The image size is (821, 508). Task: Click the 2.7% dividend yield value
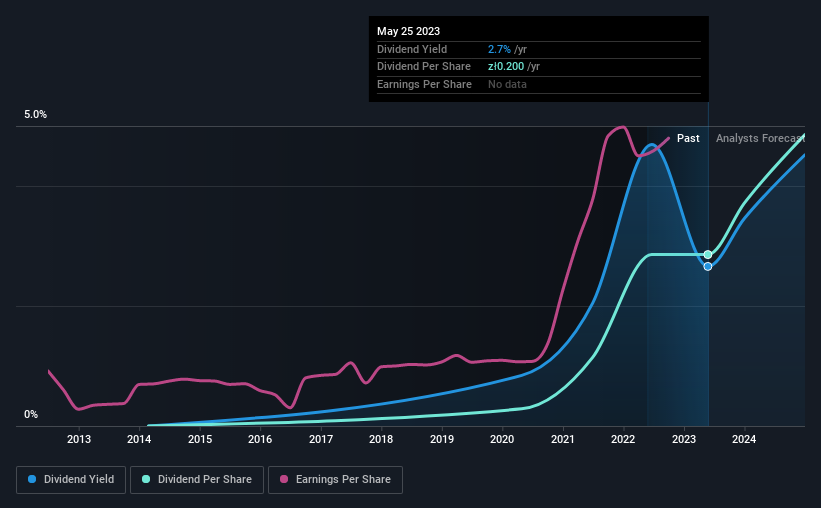coord(499,49)
